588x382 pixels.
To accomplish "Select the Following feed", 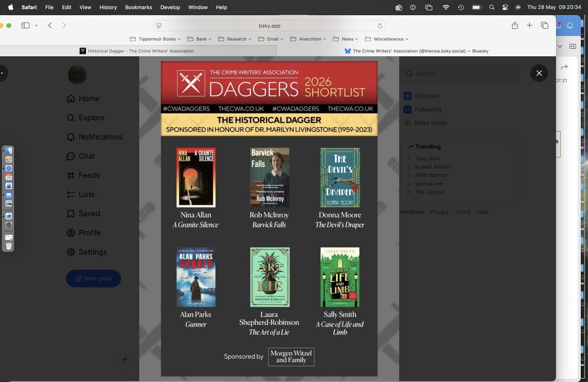I will pyautogui.click(x=422, y=109).
